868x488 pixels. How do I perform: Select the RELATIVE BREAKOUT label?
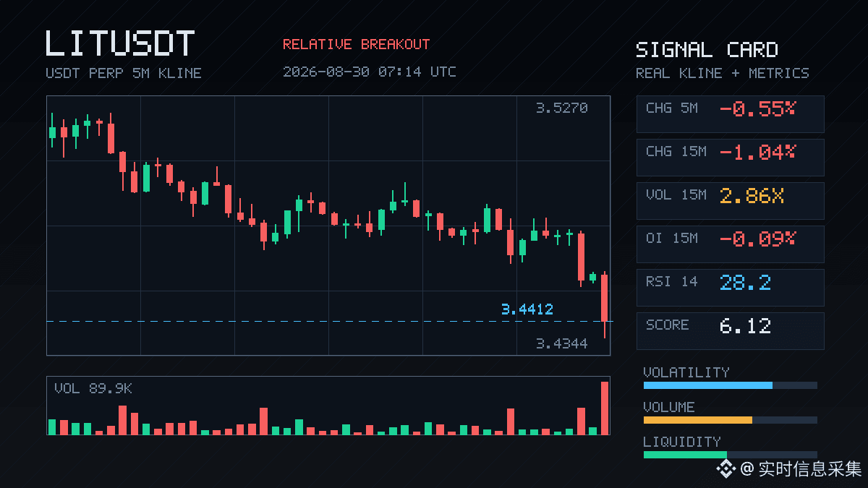pos(356,44)
